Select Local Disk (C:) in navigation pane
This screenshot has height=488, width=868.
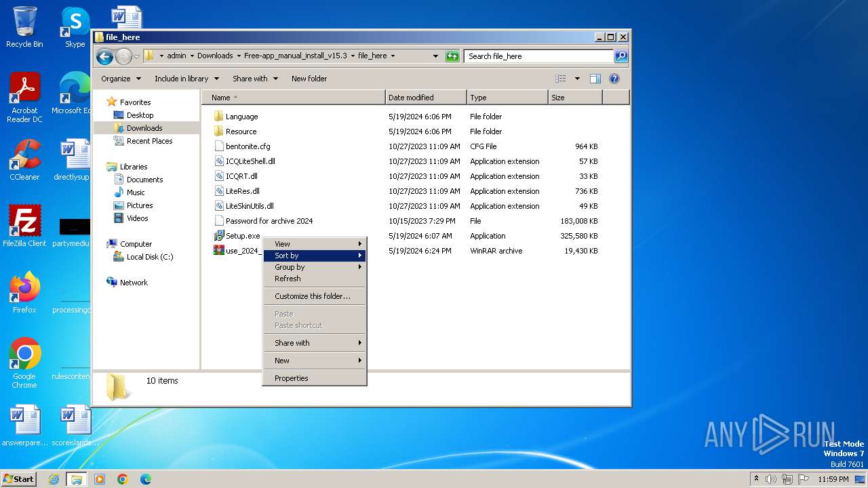pyautogui.click(x=150, y=257)
